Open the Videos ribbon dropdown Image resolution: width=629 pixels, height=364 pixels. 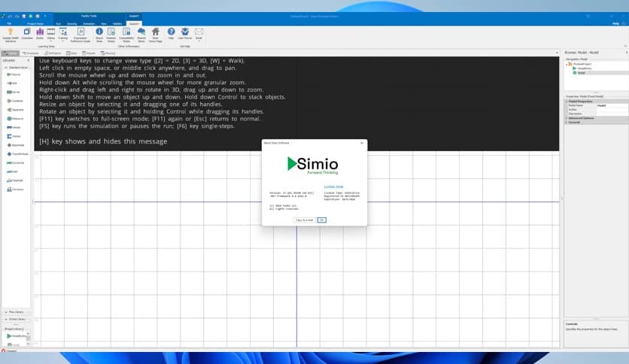(51, 35)
